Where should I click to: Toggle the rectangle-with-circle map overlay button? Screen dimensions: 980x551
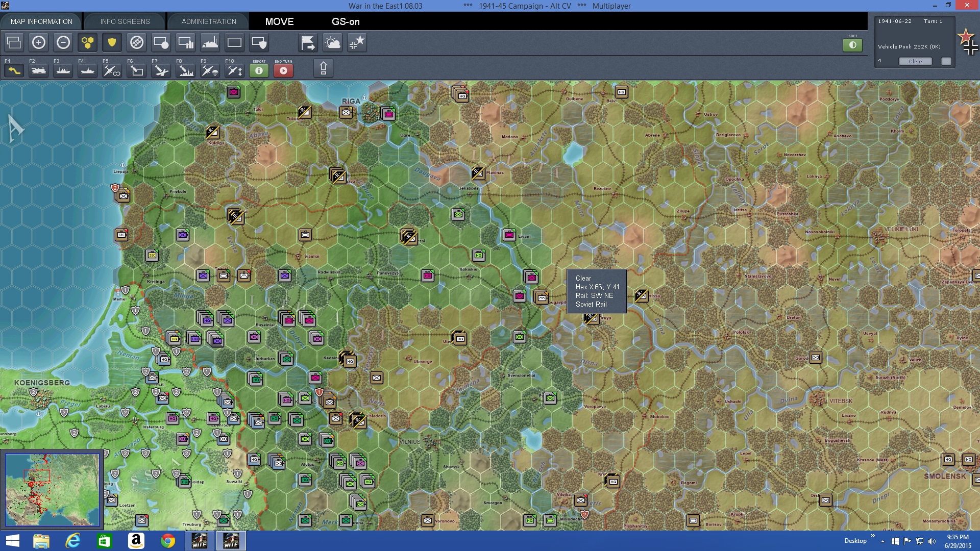coord(161,43)
